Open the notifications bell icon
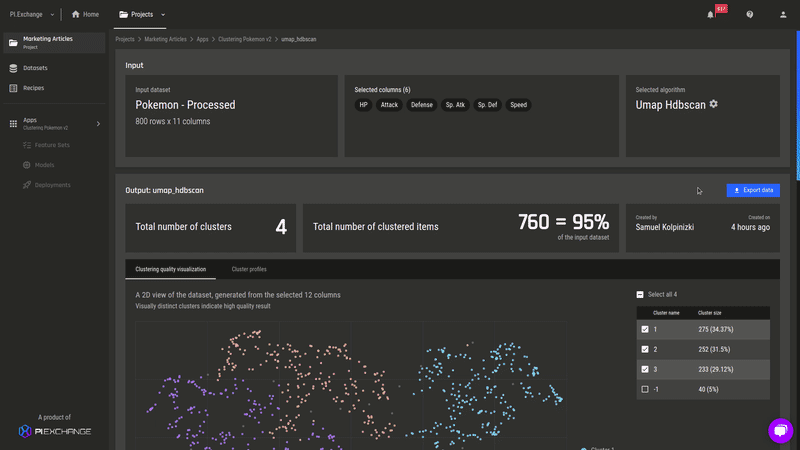 click(x=710, y=15)
